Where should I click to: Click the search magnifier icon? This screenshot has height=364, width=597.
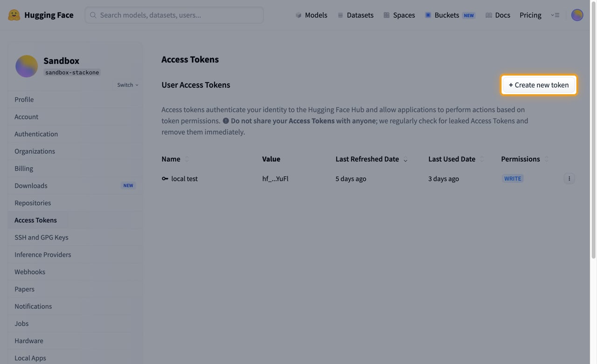pos(93,15)
